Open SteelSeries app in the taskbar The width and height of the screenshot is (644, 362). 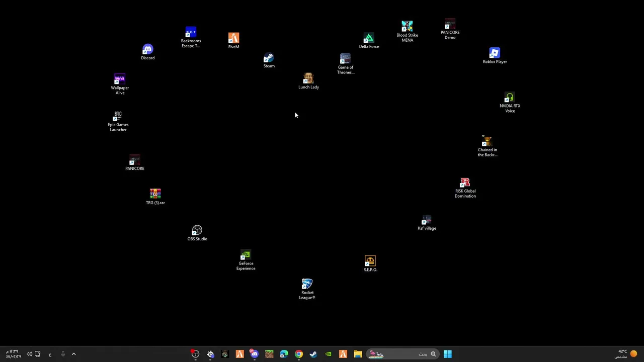(x=210, y=354)
